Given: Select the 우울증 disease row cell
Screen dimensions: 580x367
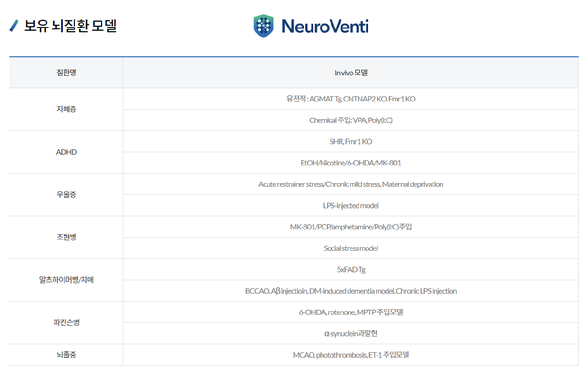Looking at the screenshot, I should pyautogui.click(x=66, y=195).
